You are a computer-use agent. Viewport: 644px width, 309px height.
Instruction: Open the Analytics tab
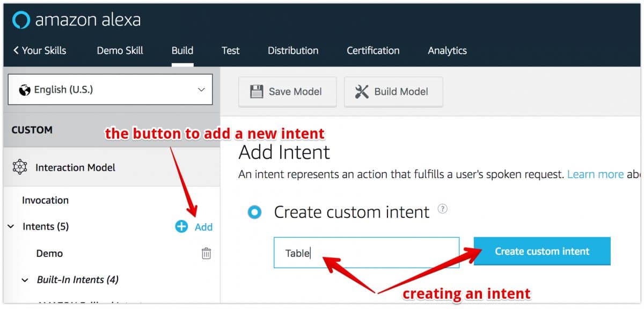(x=447, y=50)
